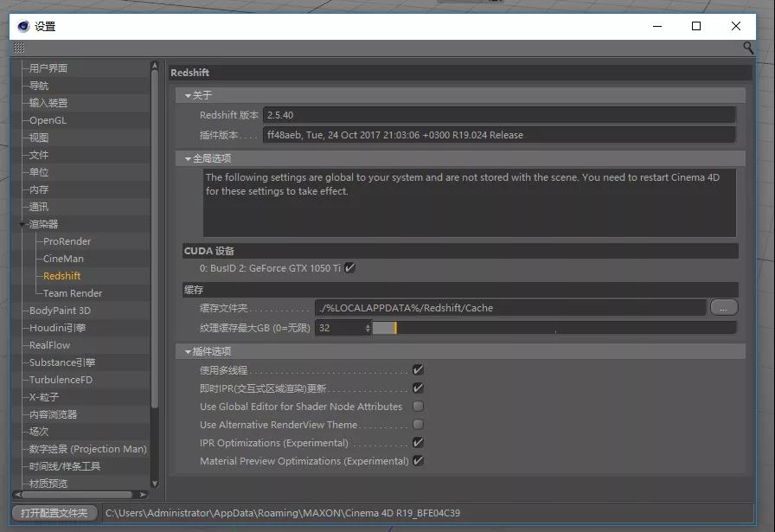
Task: Click the ... browse button for cache folder
Action: (724, 308)
